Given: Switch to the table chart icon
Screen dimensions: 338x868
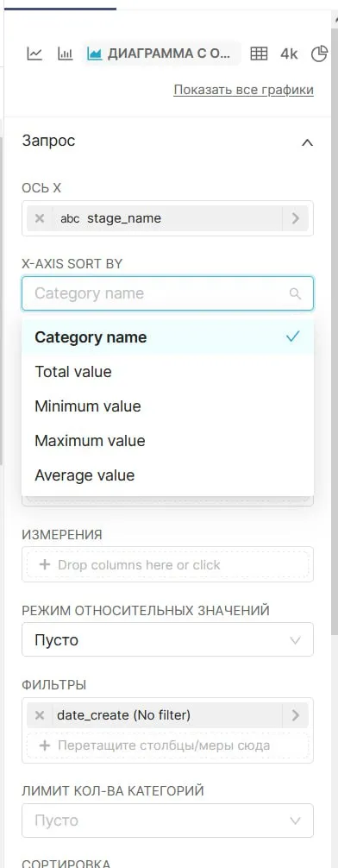Looking at the screenshot, I should coord(259,53).
